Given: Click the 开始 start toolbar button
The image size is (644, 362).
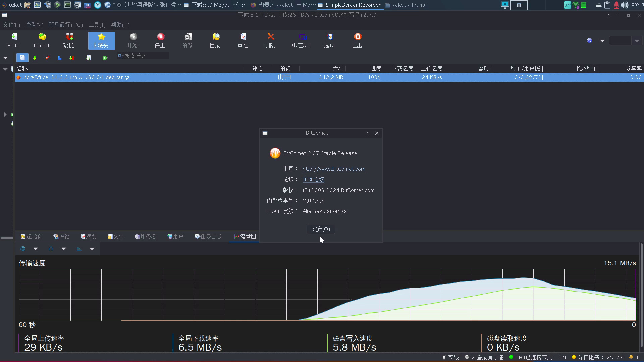Looking at the screenshot, I should [132, 41].
